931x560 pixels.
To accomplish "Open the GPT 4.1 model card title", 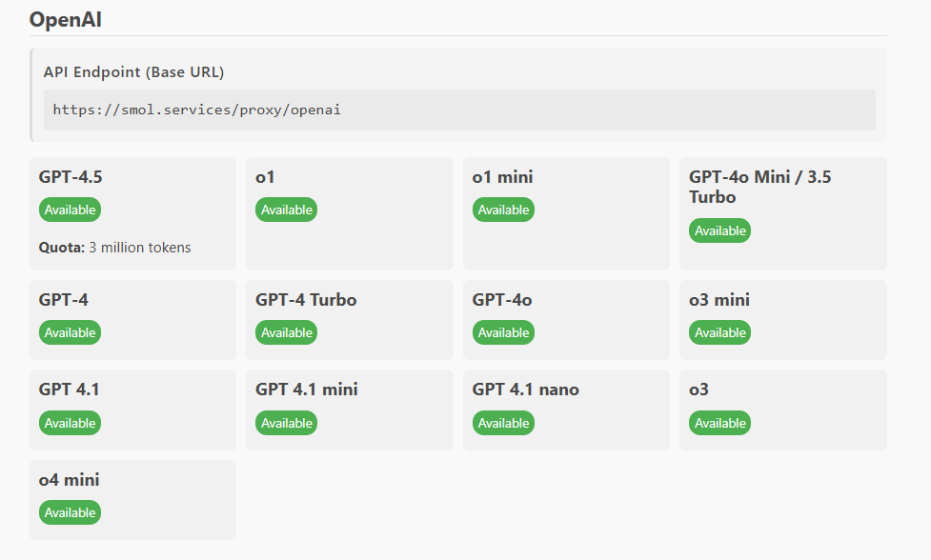I will tap(70, 390).
